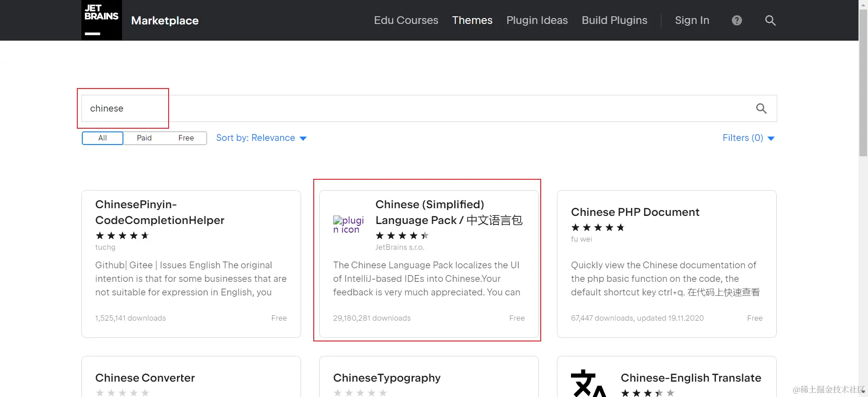Open Chinese PHP Document plugin title

635,212
